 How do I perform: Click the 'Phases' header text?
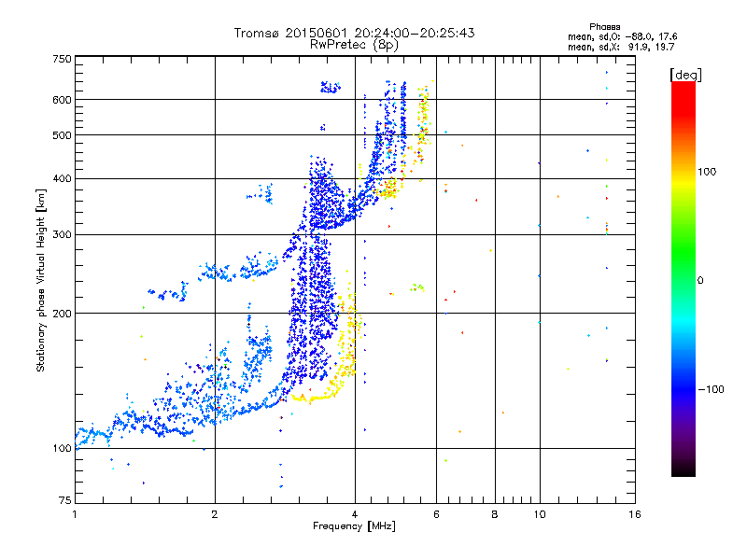pyautogui.click(x=604, y=27)
